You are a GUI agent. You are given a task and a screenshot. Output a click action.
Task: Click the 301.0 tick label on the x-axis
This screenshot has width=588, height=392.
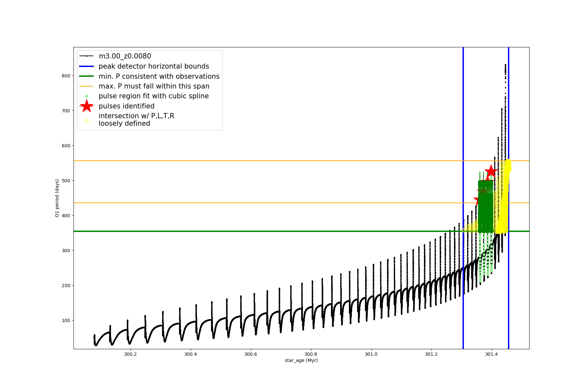(371, 354)
